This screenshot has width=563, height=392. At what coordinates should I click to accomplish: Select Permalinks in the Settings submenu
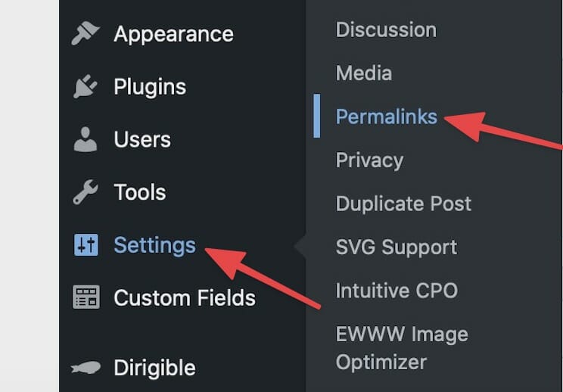[x=387, y=117]
